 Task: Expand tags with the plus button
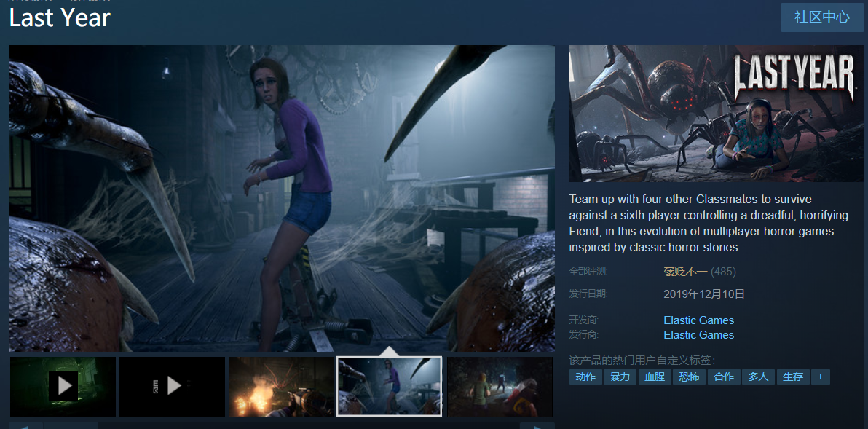pyautogui.click(x=821, y=377)
